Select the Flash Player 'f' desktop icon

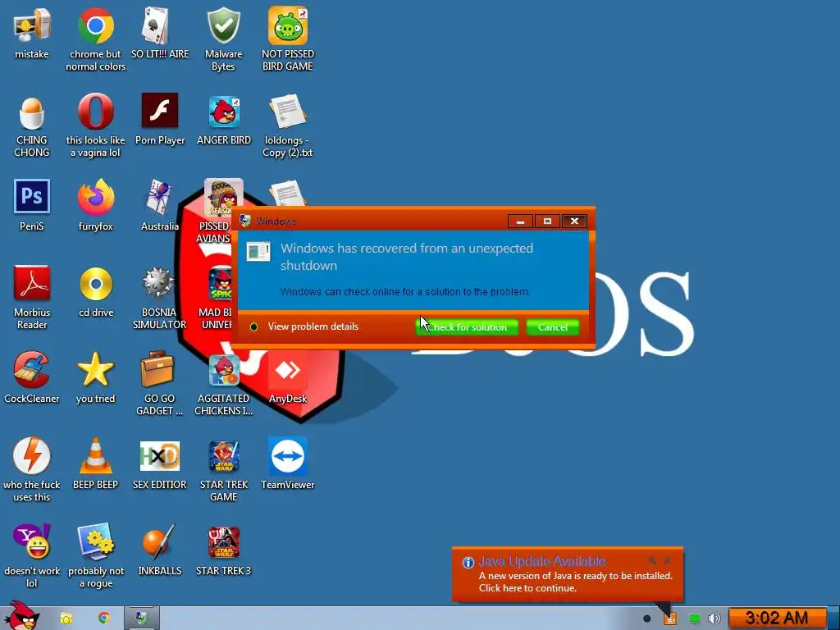[x=160, y=111]
